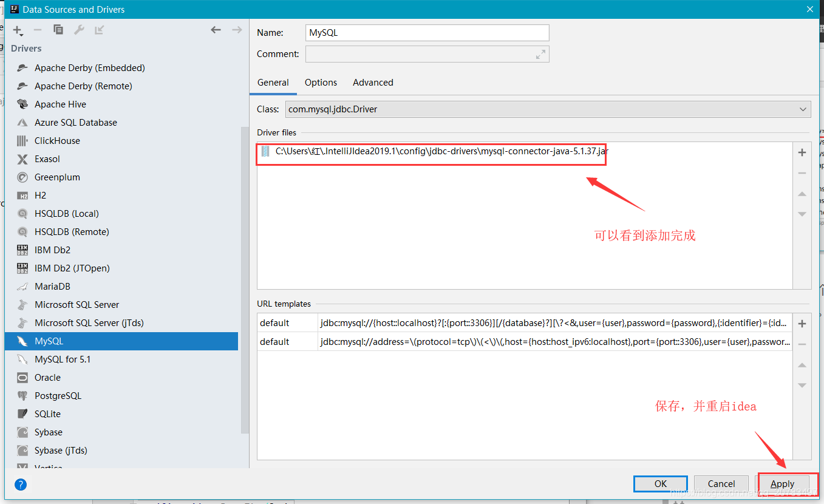Go back with the left arrow icon
The width and height of the screenshot is (824, 504).
pos(216,30)
